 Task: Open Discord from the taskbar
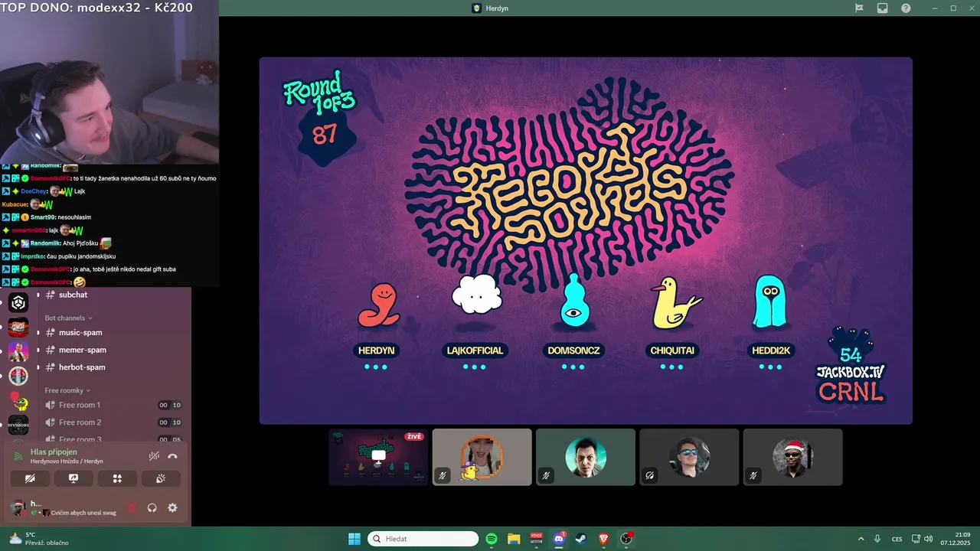tap(559, 539)
